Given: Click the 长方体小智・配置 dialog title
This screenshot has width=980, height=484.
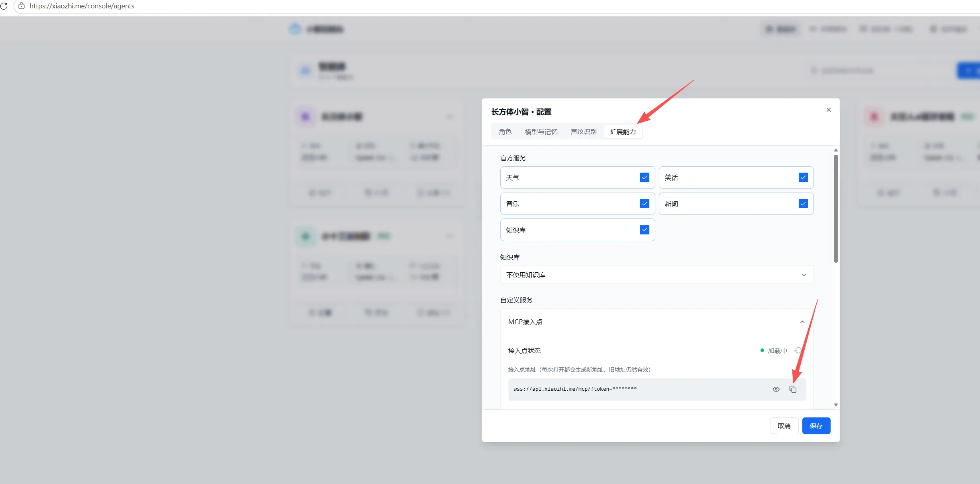Looking at the screenshot, I should point(521,112).
